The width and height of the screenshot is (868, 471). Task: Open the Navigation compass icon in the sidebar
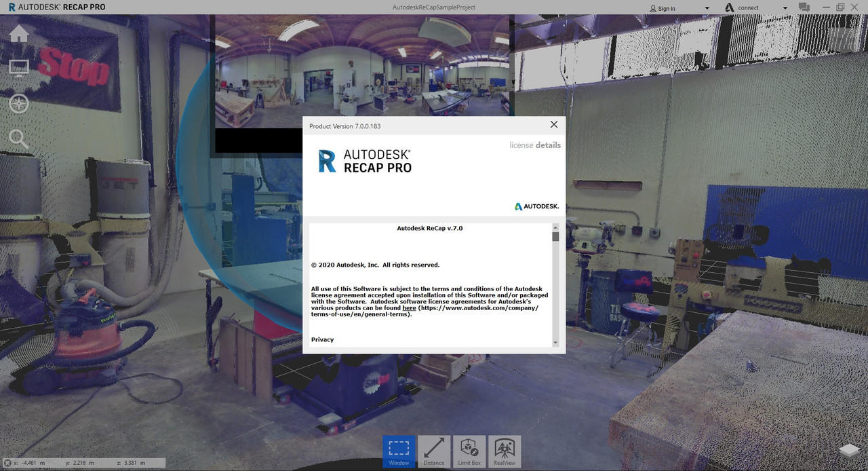click(x=19, y=103)
